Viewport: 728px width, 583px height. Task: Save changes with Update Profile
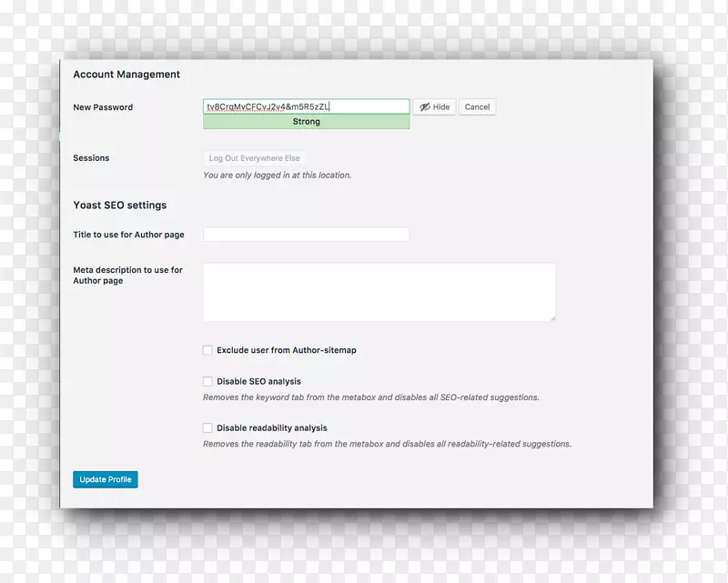(106, 479)
